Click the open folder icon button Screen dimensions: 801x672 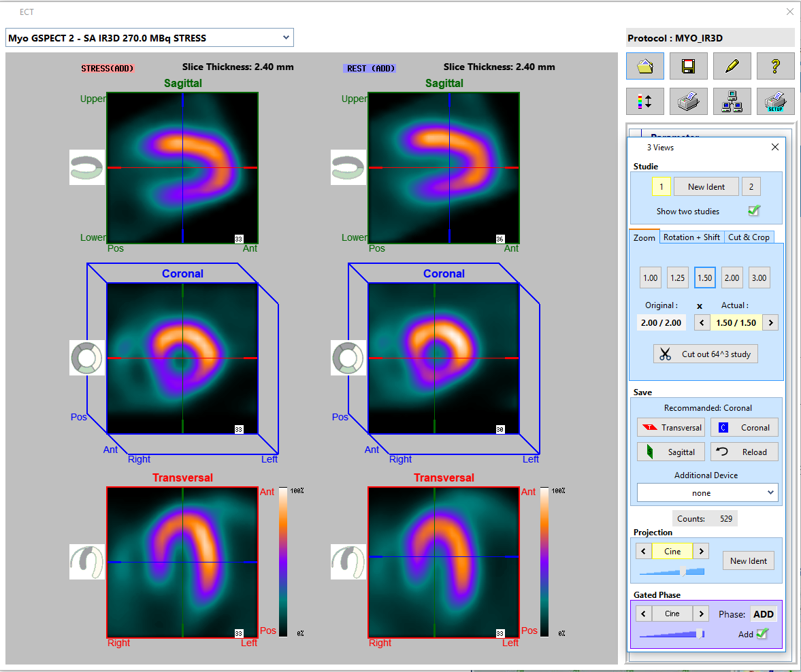[644, 66]
